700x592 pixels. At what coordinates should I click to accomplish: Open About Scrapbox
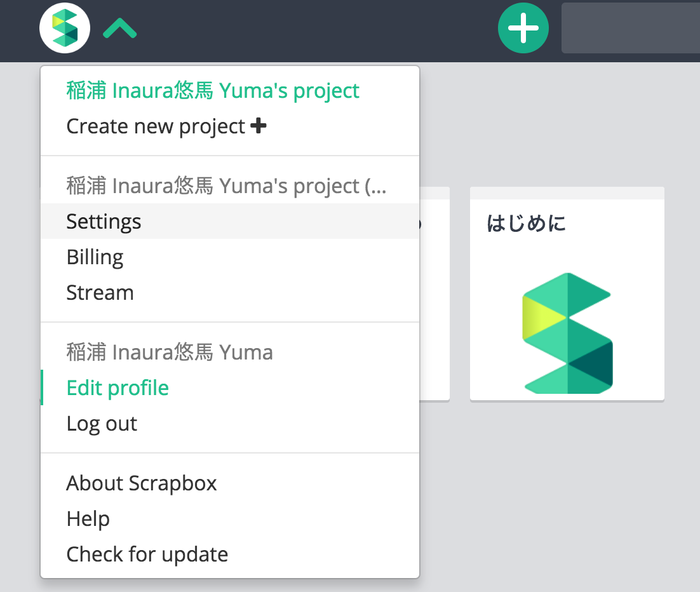[230, 483]
